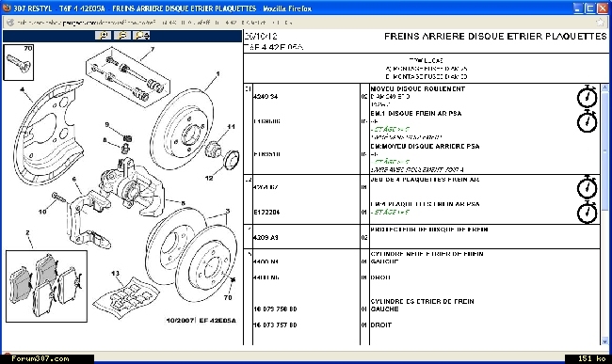Click the parts list scrollbar down arrow

coord(605,341)
